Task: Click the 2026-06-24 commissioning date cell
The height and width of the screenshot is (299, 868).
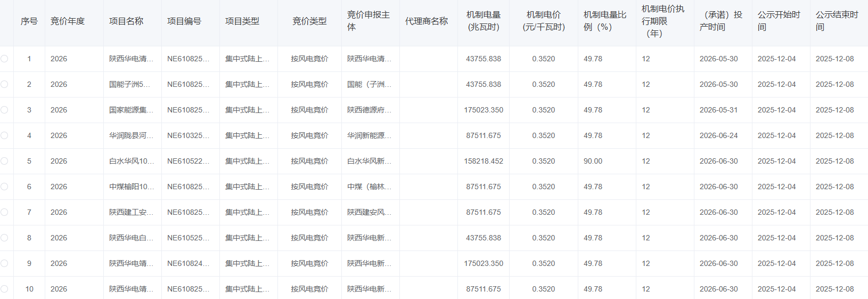Action: pyautogui.click(x=718, y=135)
